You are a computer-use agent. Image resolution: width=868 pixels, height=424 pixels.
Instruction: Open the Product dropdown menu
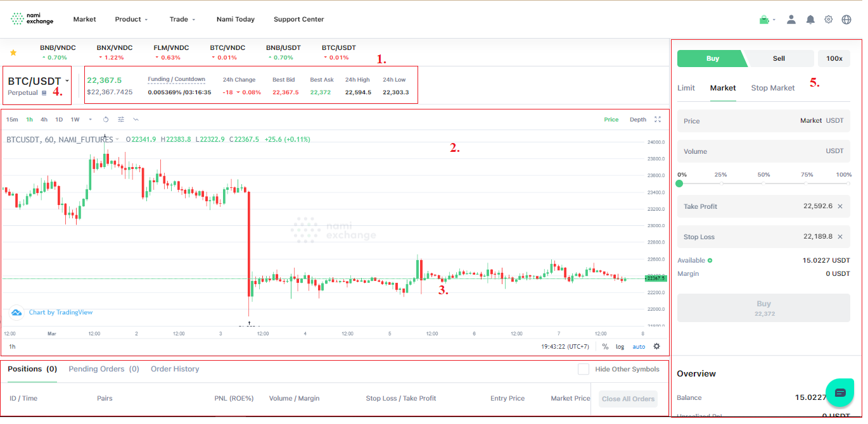(131, 20)
